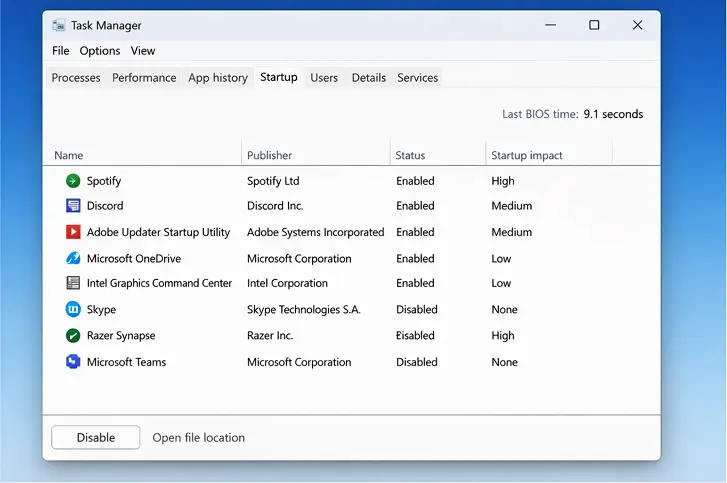The image size is (727, 483).
Task: Select the Razer Synapse name
Action: pyautogui.click(x=121, y=335)
